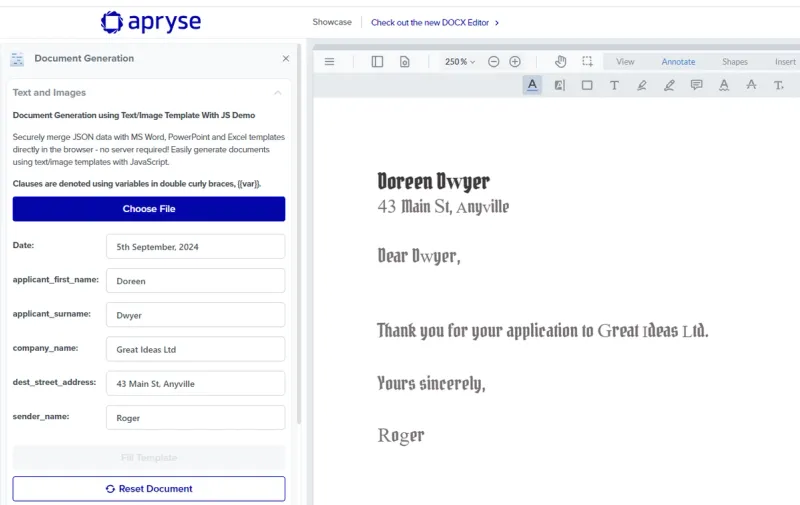The width and height of the screenshot is (800, 505).
Task: Toggle the left side panel icon
Action: (377, 62)
